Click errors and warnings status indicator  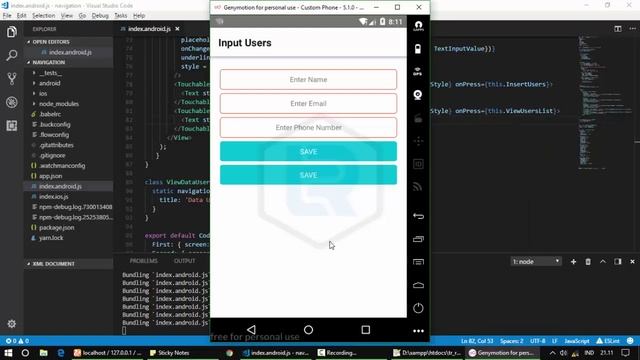point(17,341)
